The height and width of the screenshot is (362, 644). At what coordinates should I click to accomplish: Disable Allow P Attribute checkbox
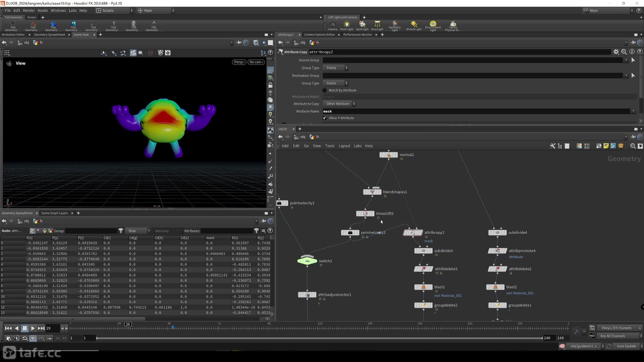coord(325,118)
